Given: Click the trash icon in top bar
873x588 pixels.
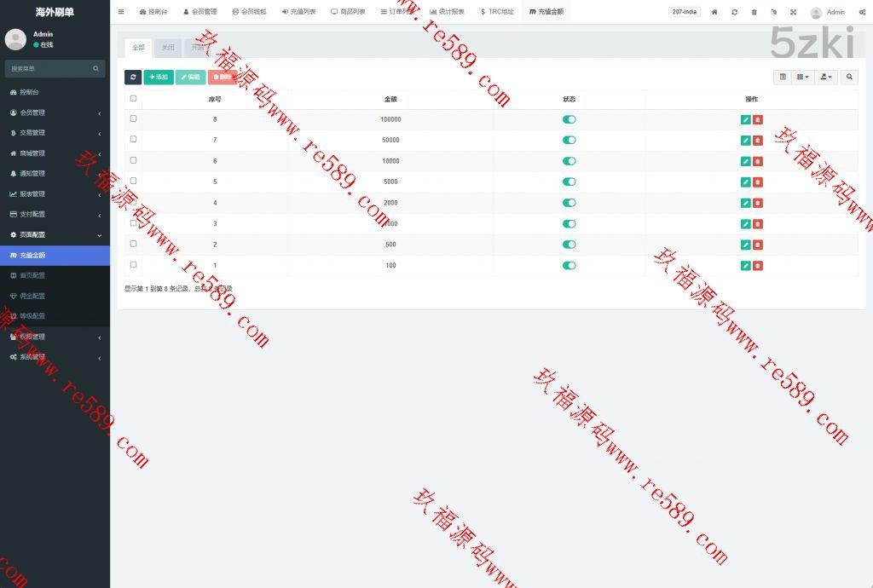Looking at the screenshot, I should tap(754, 12).
